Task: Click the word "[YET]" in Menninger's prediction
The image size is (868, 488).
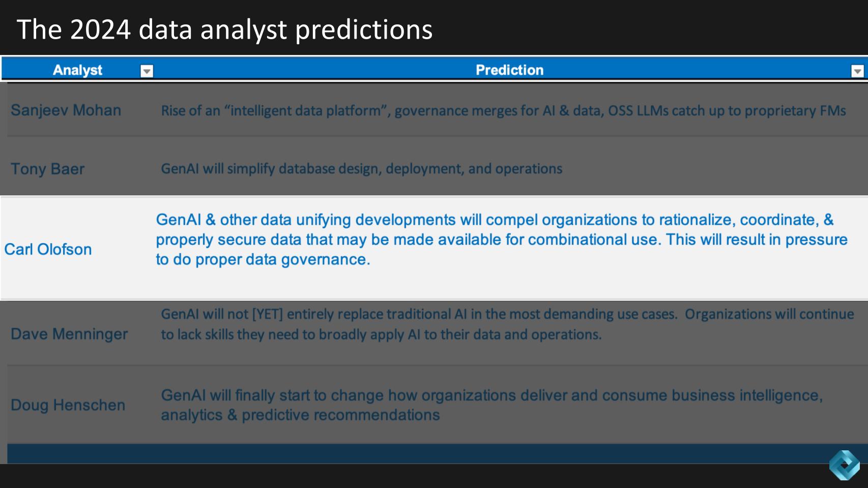Action: (268, 314)
